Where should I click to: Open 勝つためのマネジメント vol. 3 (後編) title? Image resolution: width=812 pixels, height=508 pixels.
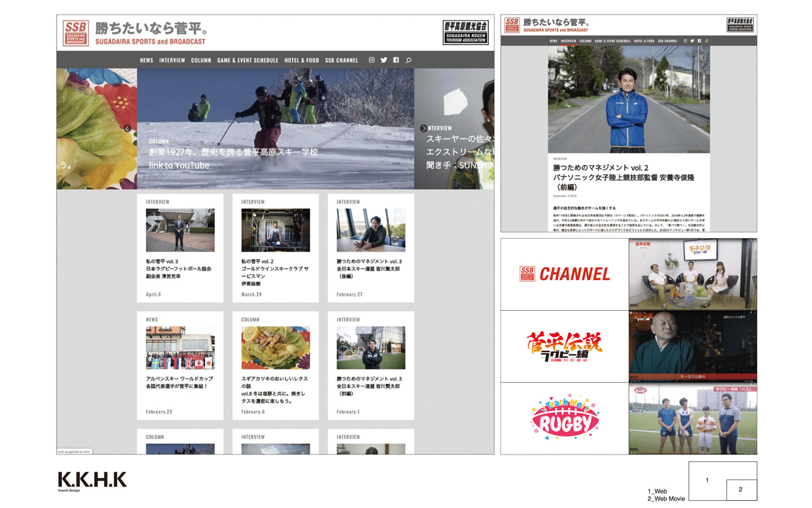tap(369, 268)
